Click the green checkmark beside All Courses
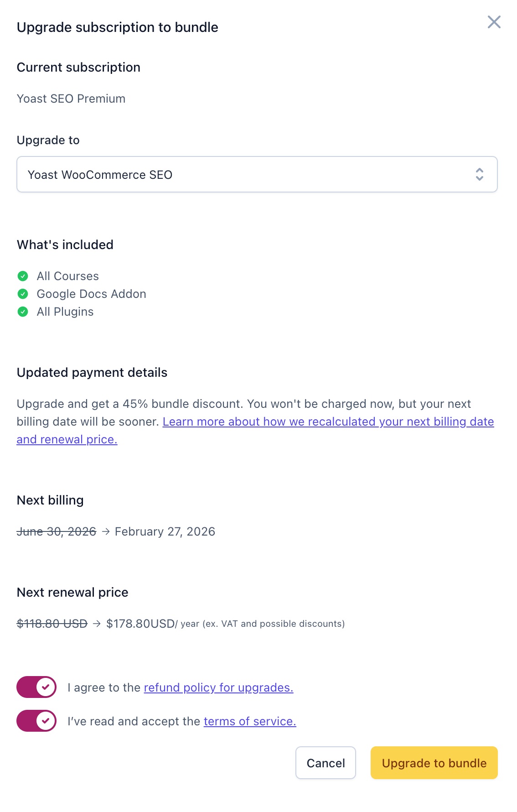The width and height of the screenshot is (517, 812). 23,276
